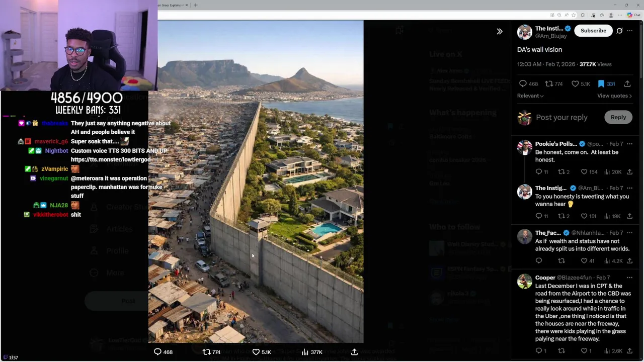Like Pookie's Polls reply with 154 likes
Image resolution: width=644 pixels, height=362 pixels.
point(589,172)
